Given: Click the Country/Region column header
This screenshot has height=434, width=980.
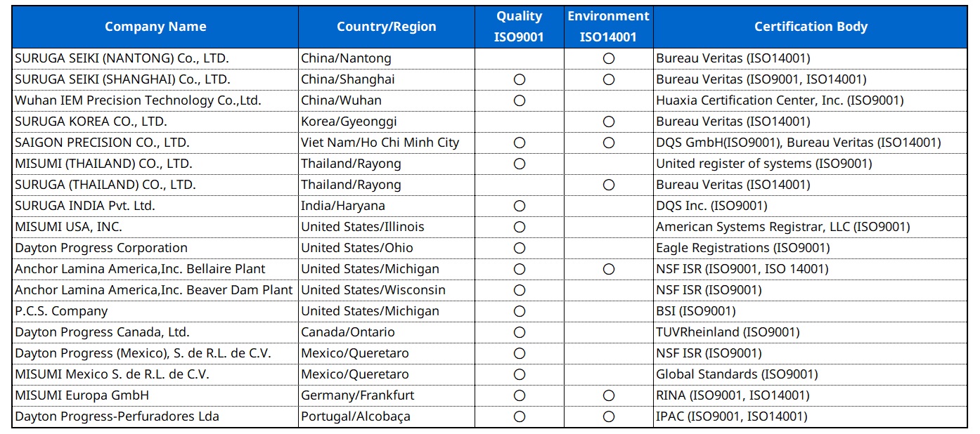Looking at the screenshot, I should [386, 27].
